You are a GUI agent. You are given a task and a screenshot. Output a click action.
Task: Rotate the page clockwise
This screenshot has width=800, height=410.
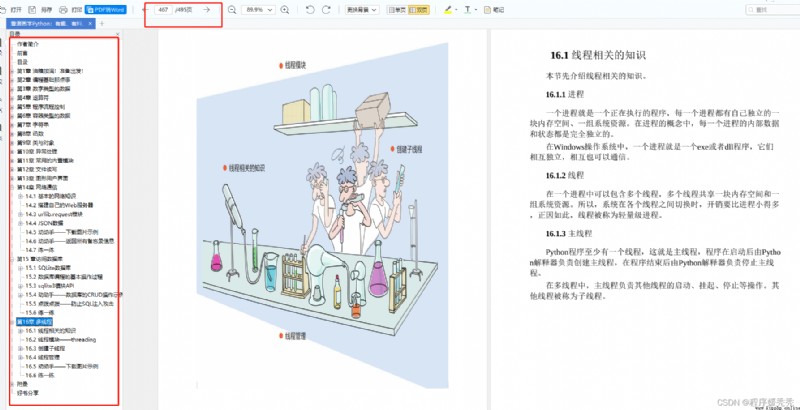click(x=326, y=10)
